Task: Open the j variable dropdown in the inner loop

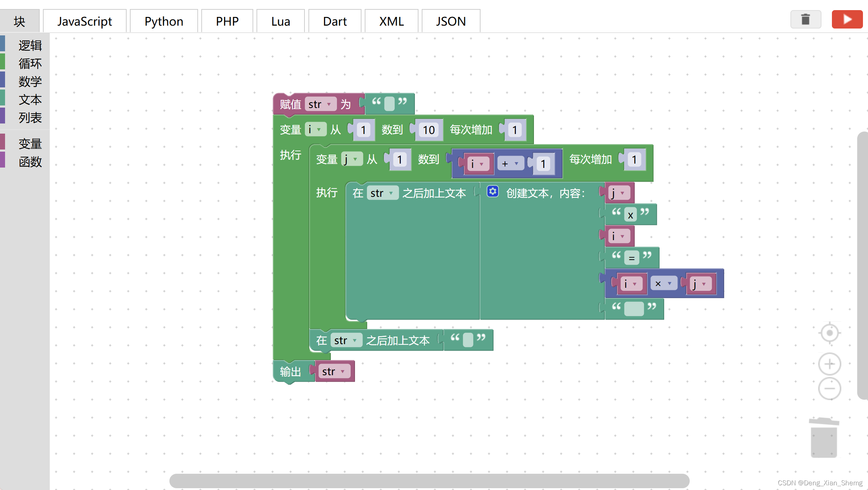Action: click(x=351, y=159)
